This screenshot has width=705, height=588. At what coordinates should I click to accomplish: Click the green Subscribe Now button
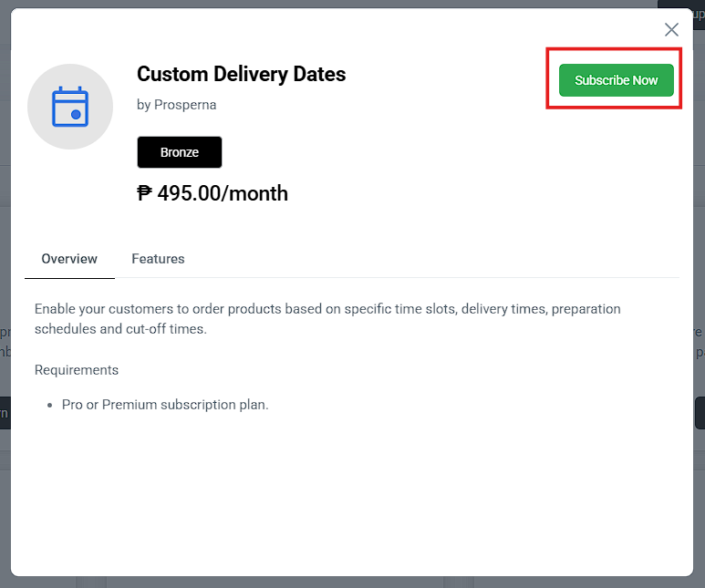(x=616, y=80)
